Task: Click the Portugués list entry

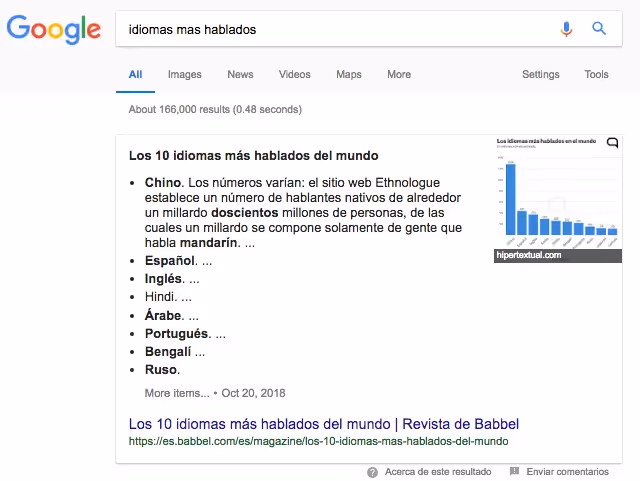Action: click(185, 334)
